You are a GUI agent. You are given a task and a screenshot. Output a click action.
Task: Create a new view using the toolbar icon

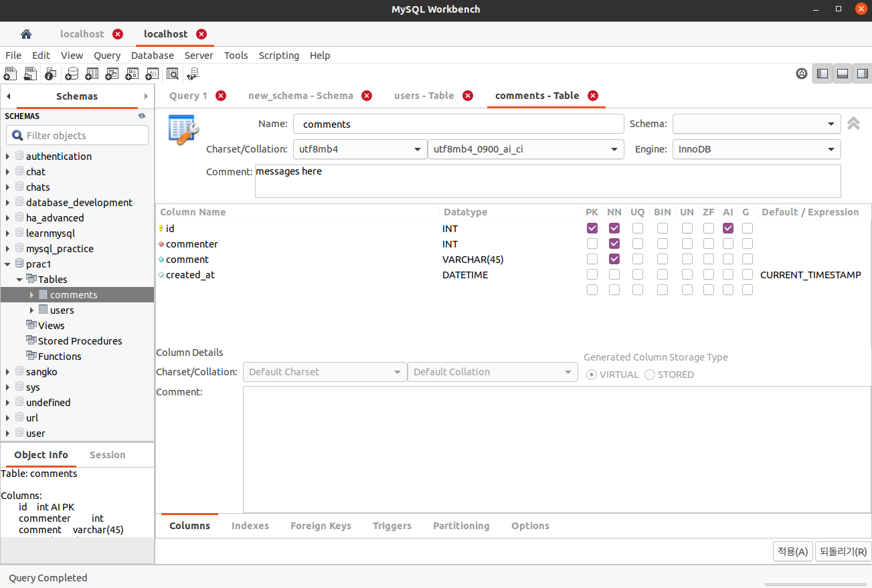112,74
